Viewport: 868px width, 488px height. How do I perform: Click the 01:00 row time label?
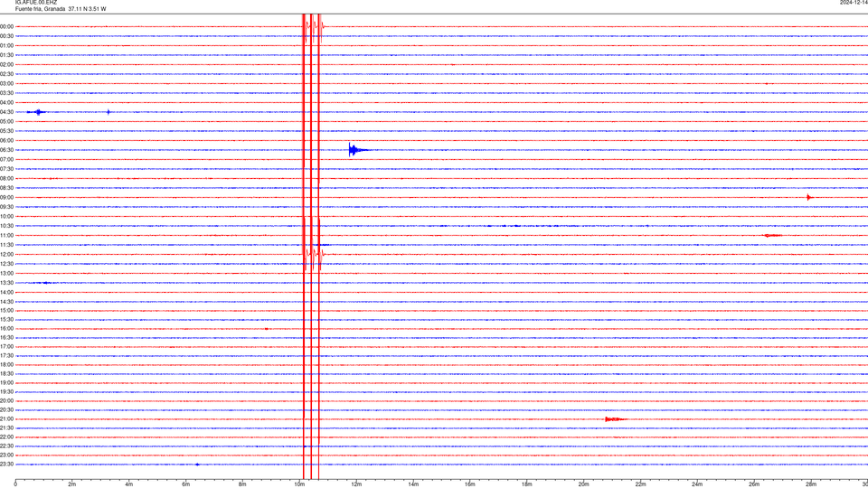[x=6, y=45]
